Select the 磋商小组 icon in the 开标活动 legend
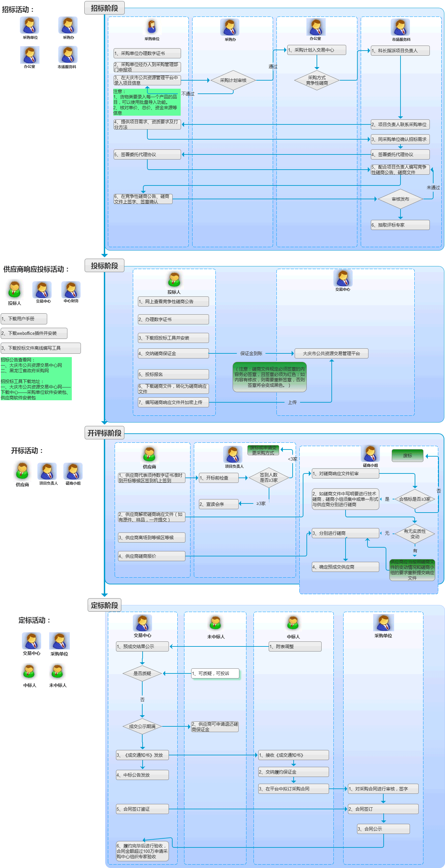Screen dimensions: 445x868 click(x=73, y=471)
